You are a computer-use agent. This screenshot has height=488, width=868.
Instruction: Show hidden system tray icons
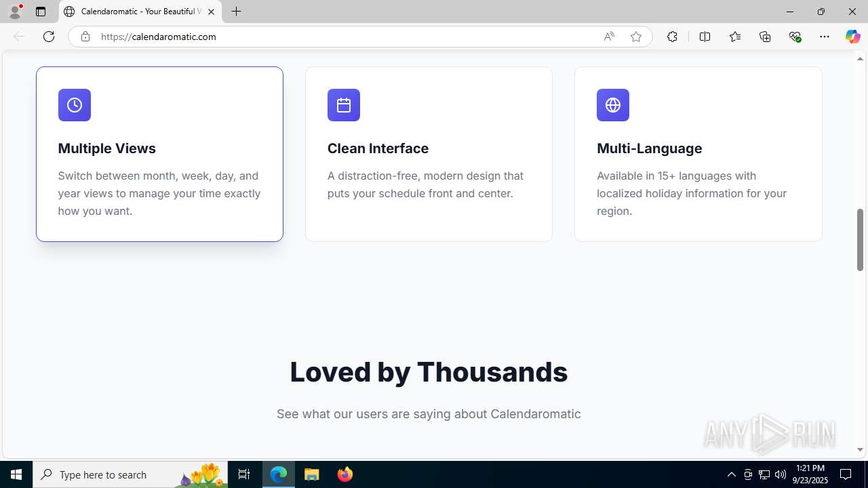[x=731, y=474]
